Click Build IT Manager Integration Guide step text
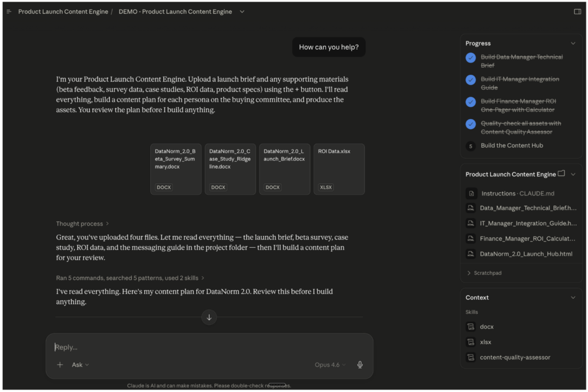Viewport: 588px width, 392px height. pos(520,83)
